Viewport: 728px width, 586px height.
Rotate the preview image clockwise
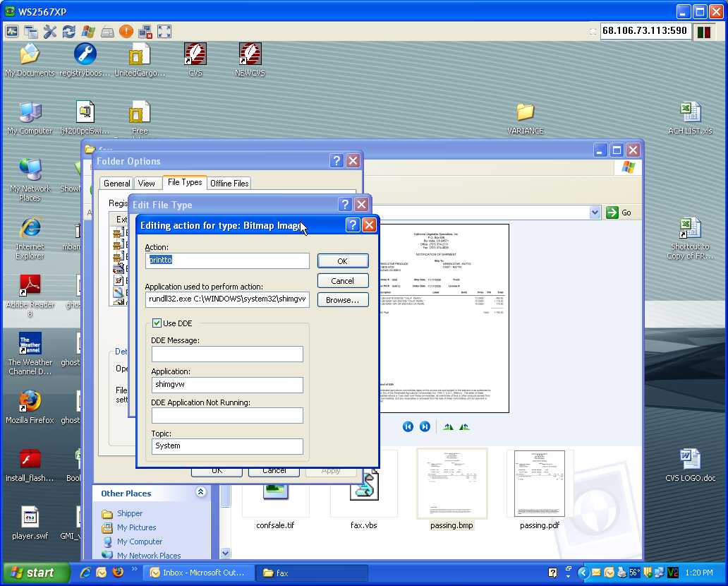click(448, 426)
